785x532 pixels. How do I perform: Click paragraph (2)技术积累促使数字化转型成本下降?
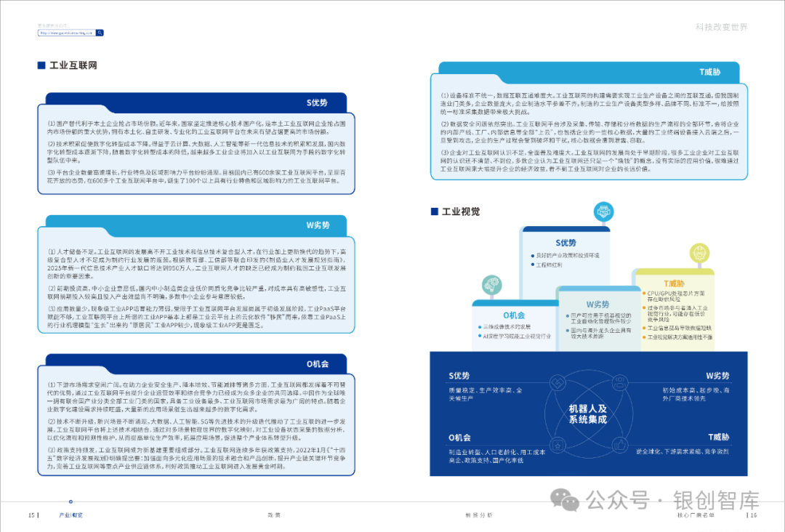tap(196, 152)
